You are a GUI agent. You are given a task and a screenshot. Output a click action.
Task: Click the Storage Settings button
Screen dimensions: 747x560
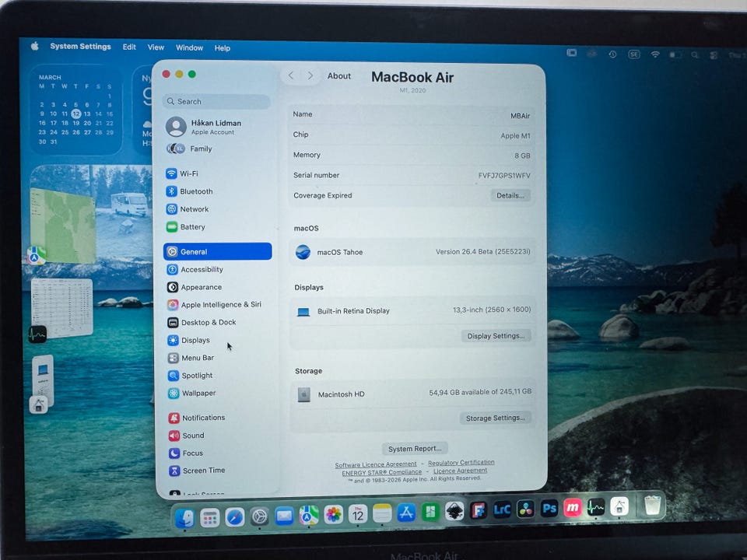[x=496, y=418]
